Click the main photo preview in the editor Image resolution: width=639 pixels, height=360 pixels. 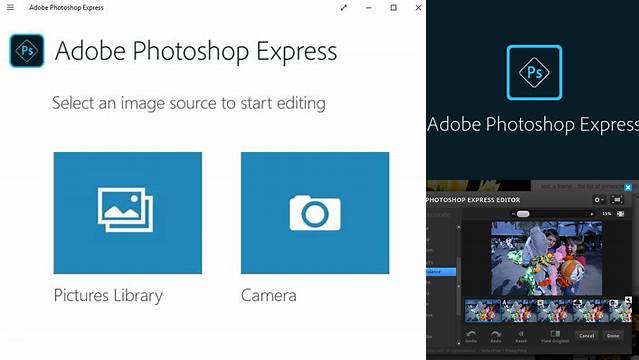[546, 258]
